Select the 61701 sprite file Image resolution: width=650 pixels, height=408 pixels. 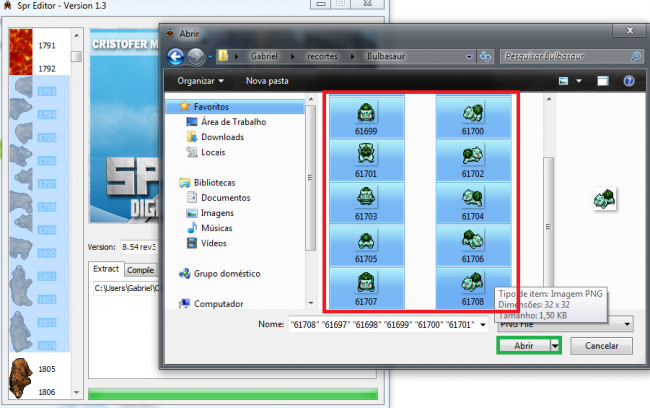click(366, 160)
